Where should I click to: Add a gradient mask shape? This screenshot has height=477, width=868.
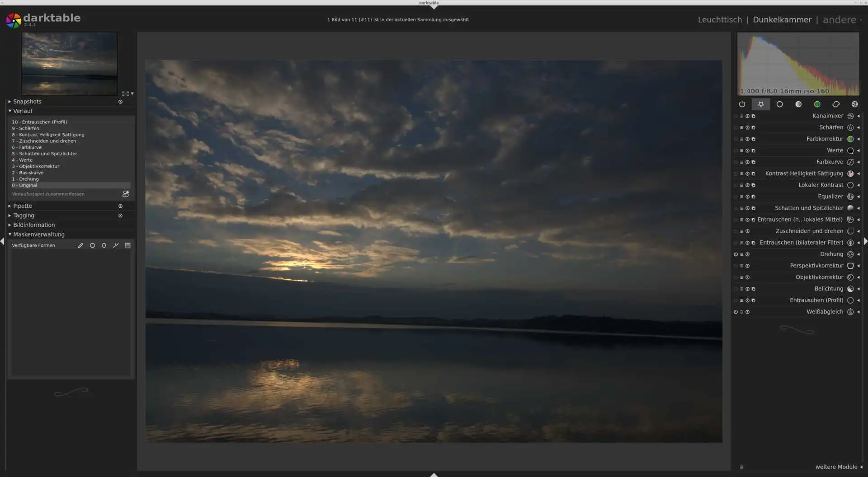click(x=127, y=246)
